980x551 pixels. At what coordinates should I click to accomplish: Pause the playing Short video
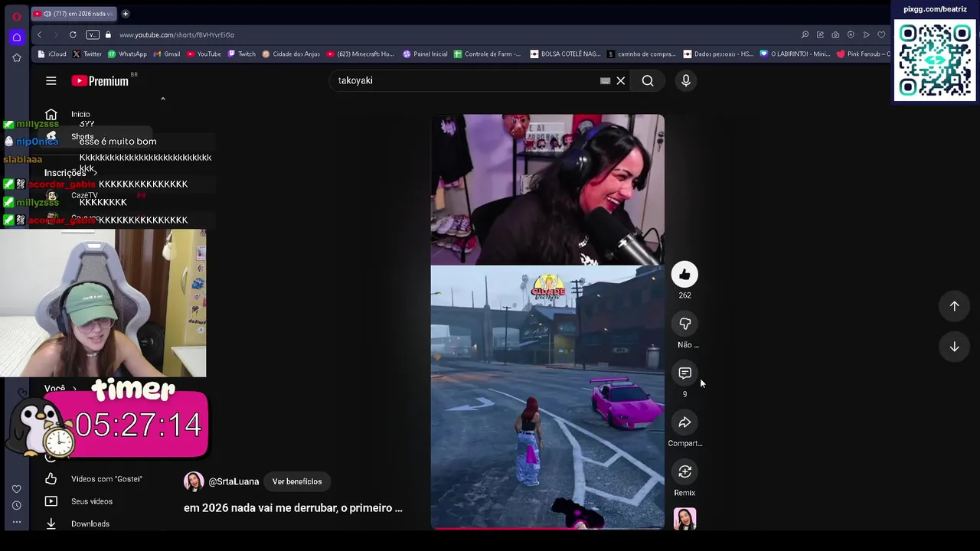[x=547, y=321]
